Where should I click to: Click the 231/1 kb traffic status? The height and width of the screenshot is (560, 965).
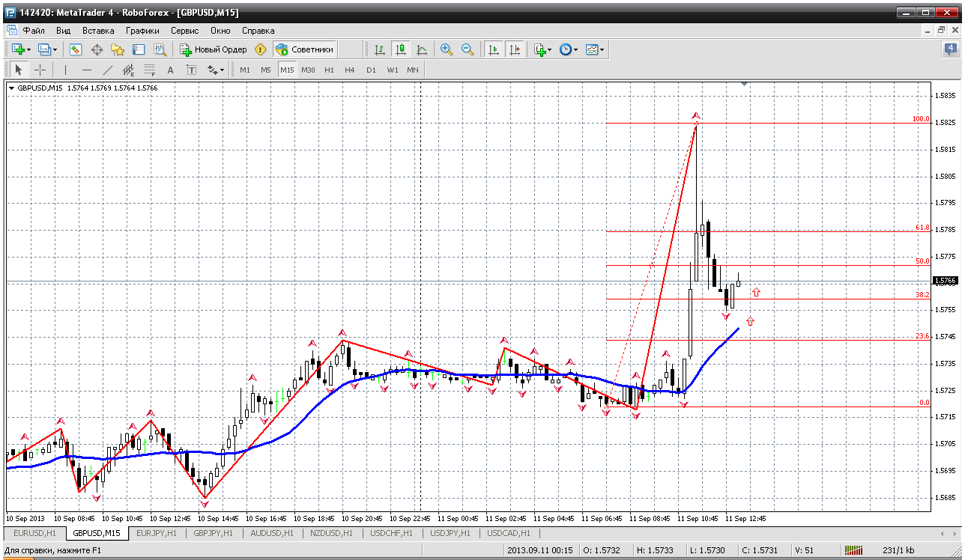[899, 551]
